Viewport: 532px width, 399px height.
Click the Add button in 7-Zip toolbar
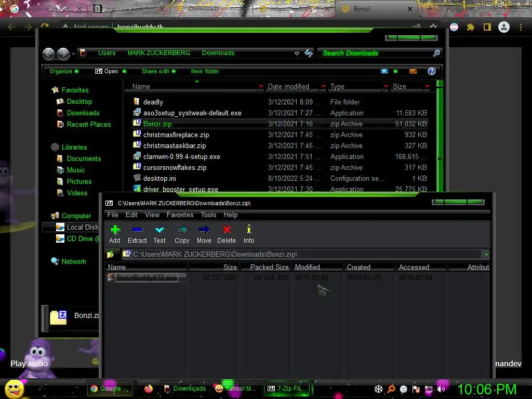(x=115, y=234)
